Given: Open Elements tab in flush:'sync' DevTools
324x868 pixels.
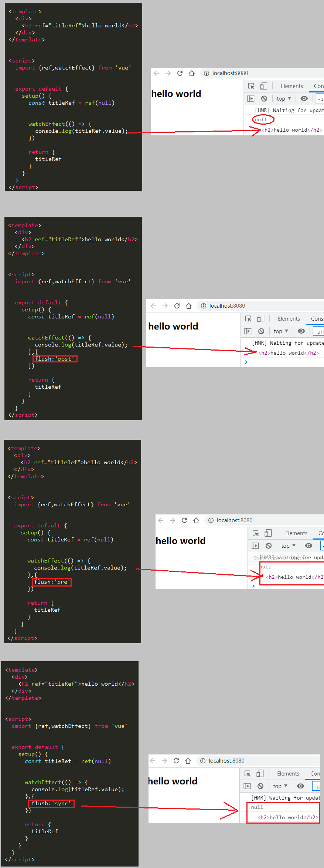Looking at the screenshot, I should pos(288,774).
